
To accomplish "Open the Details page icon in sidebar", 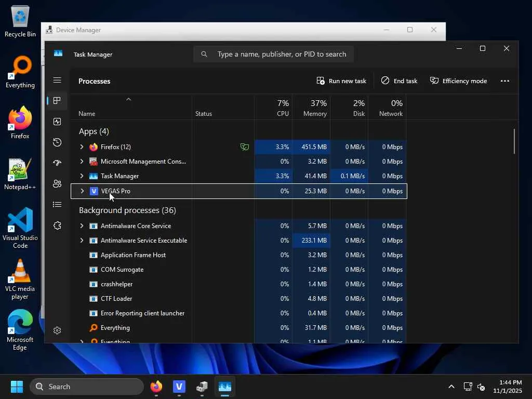I will tap(57, 204).
